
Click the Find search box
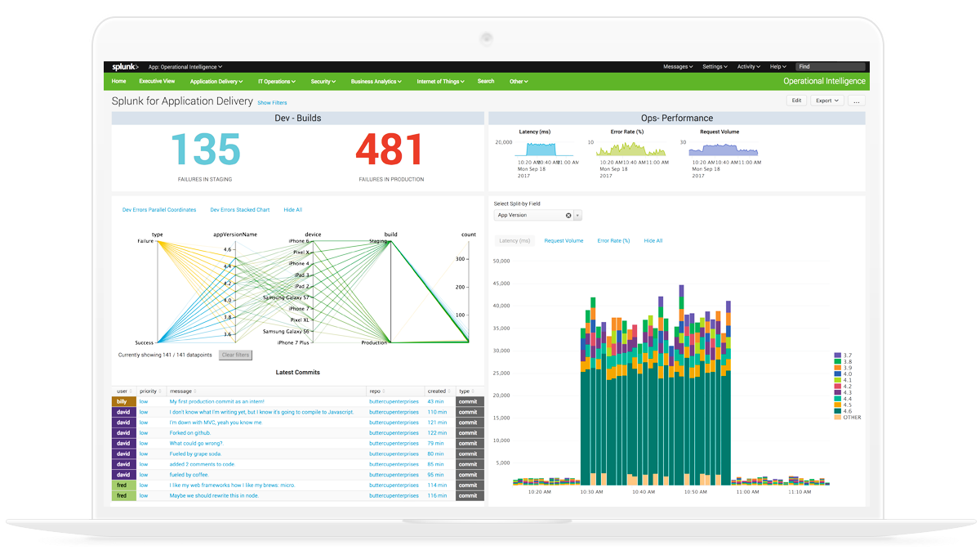(x=831, y=66)
